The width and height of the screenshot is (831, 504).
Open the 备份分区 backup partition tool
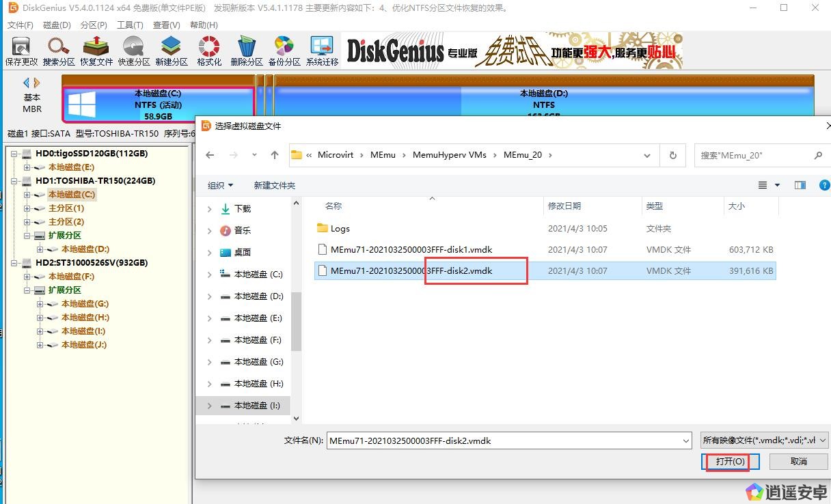pos(284,51)
